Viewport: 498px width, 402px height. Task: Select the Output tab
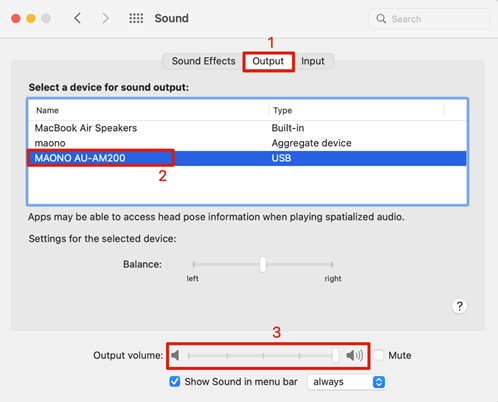pos(268,61)
